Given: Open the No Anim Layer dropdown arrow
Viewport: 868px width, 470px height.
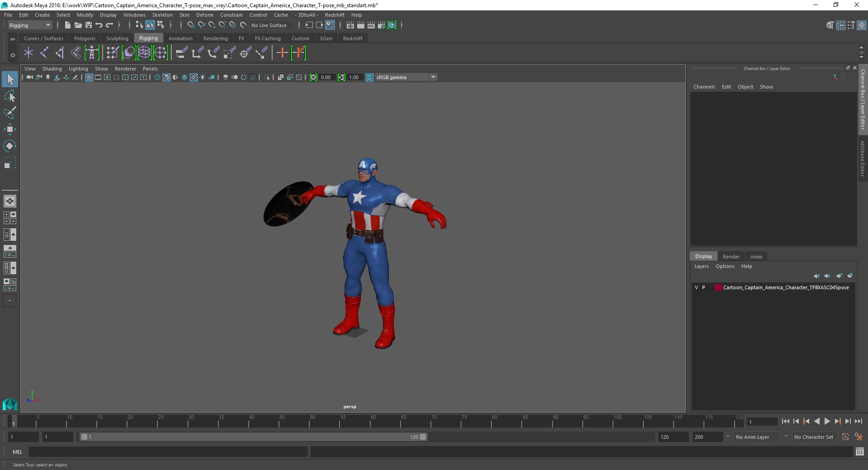Looking at the screenshot, I should click(728, 437).
